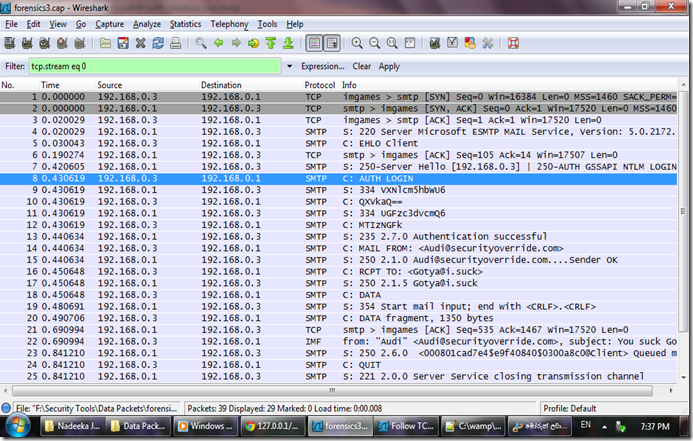Open preferences tools icon
The width and height of the screenshot is (693, 441).
click(488, 43)
